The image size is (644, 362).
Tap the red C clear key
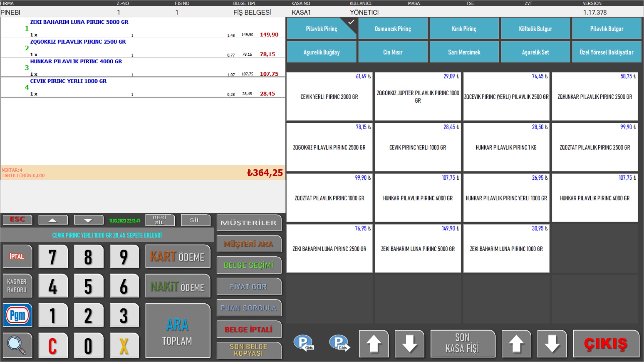53,345
